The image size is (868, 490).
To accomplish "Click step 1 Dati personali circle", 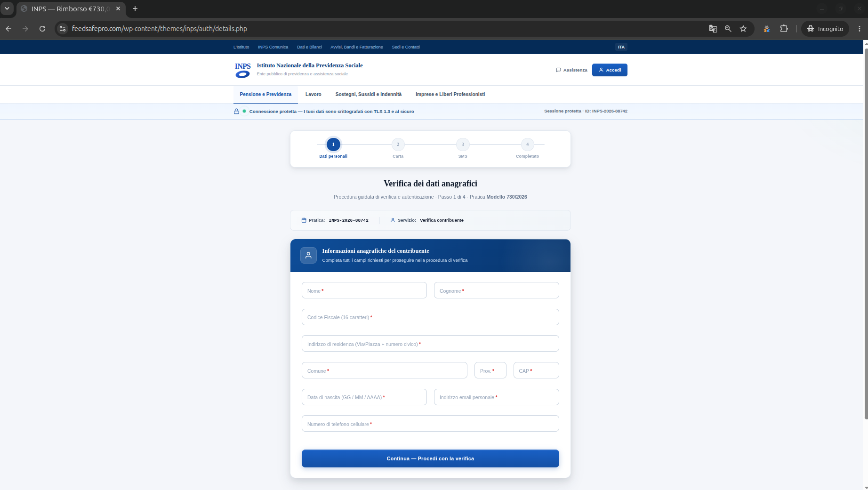I will pos(333,145).
